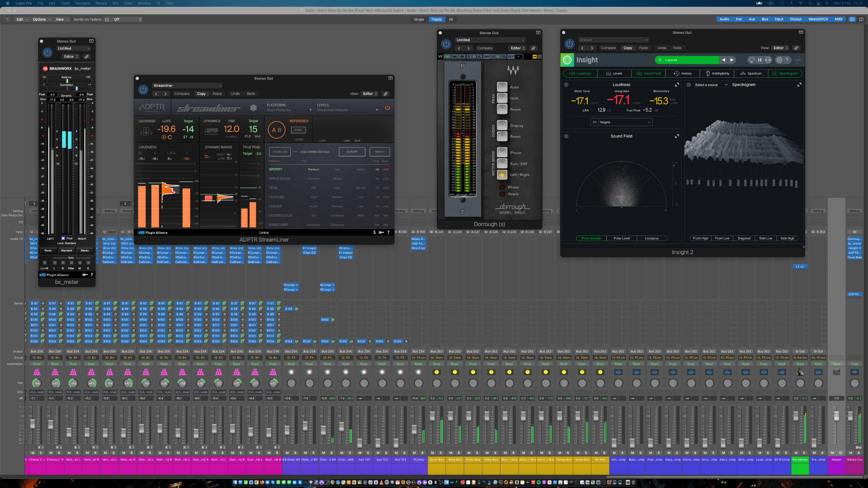Click Stereo button in bx_meter
This screenshot has height=488, width=868.
click(x=85, y=250)
